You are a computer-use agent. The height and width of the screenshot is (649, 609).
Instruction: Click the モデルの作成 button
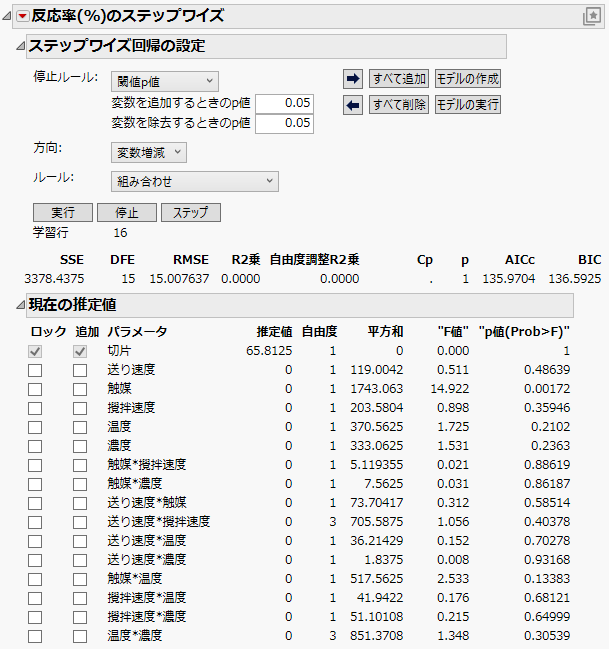pos(468,79)
